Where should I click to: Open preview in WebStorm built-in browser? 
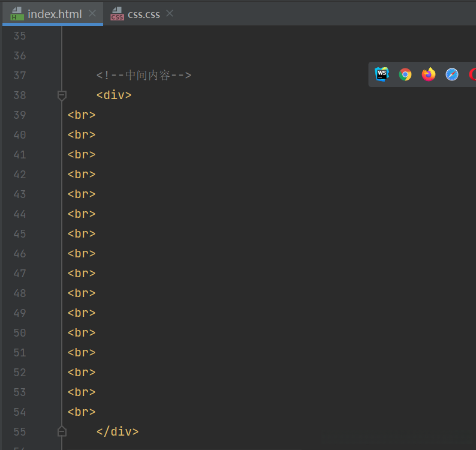pyautogui.click(x=382, y=74)
